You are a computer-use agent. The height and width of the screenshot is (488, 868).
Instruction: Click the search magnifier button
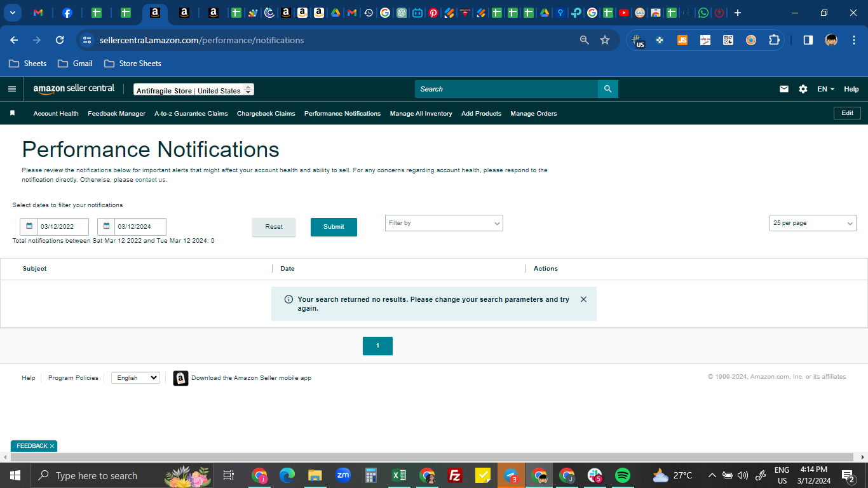pyautogui.click(x=607, y=89)
